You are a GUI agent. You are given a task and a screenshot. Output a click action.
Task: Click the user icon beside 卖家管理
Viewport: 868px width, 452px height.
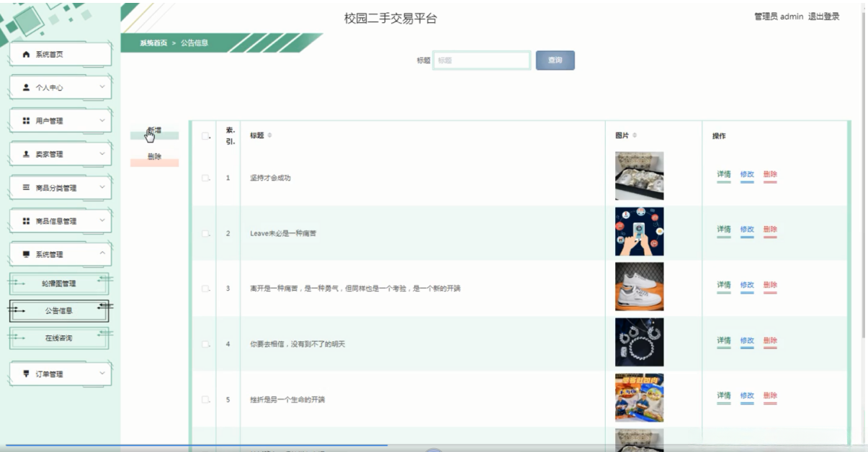point(28,154)
